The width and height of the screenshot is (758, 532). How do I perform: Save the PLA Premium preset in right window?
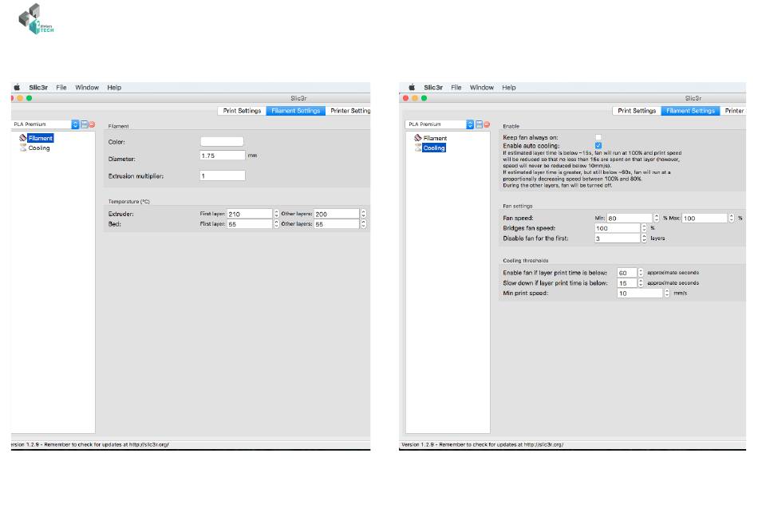479,124
